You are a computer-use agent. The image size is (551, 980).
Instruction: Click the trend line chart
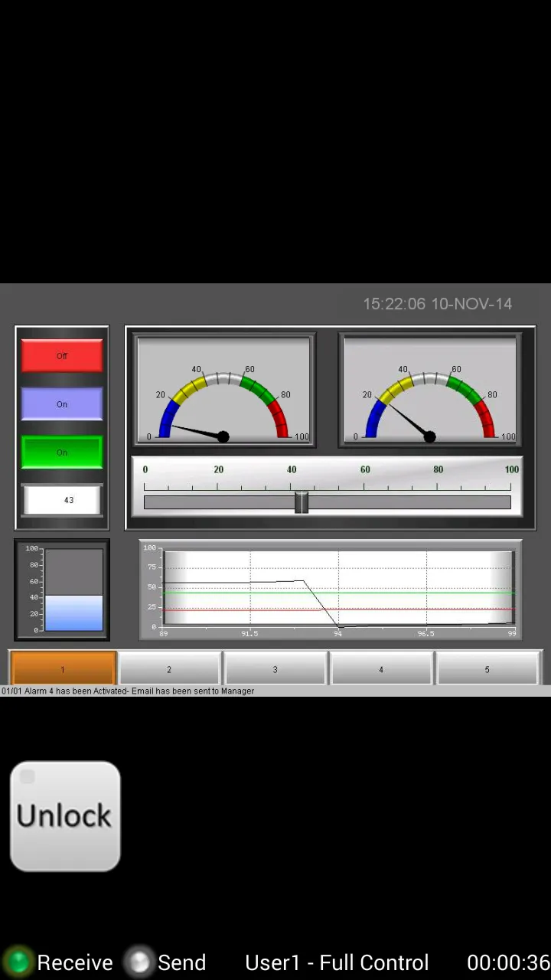(x=331, y=590)
